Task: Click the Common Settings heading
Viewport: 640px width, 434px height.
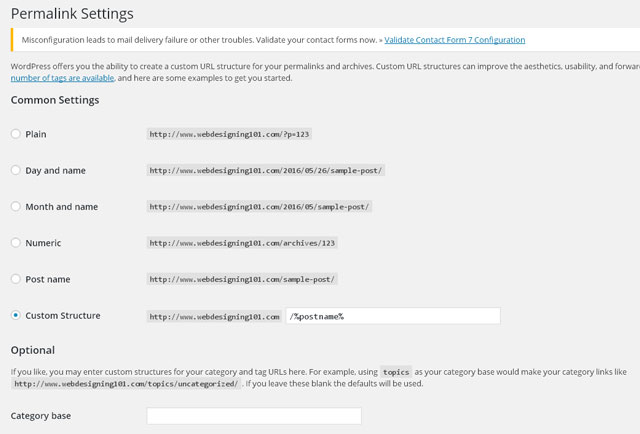Action: coord(55,100)
